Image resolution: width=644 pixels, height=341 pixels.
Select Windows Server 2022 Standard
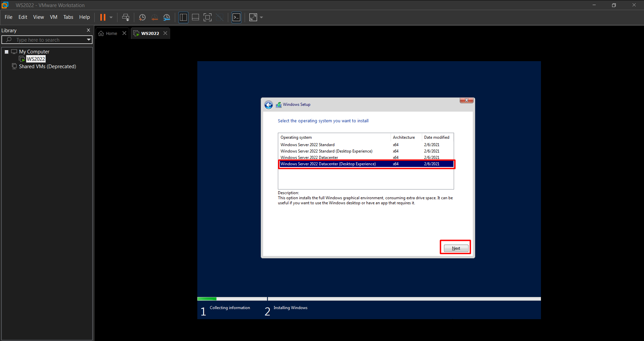(x=366, y=145)
